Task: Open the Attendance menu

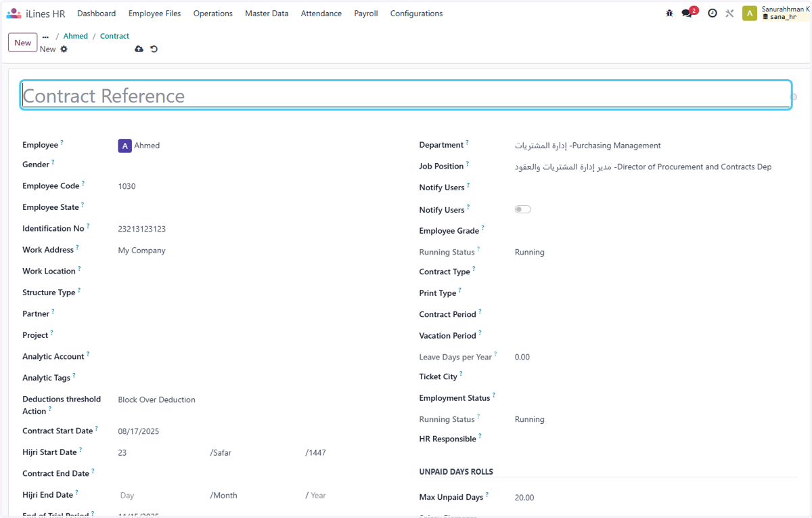Action: 321,14
